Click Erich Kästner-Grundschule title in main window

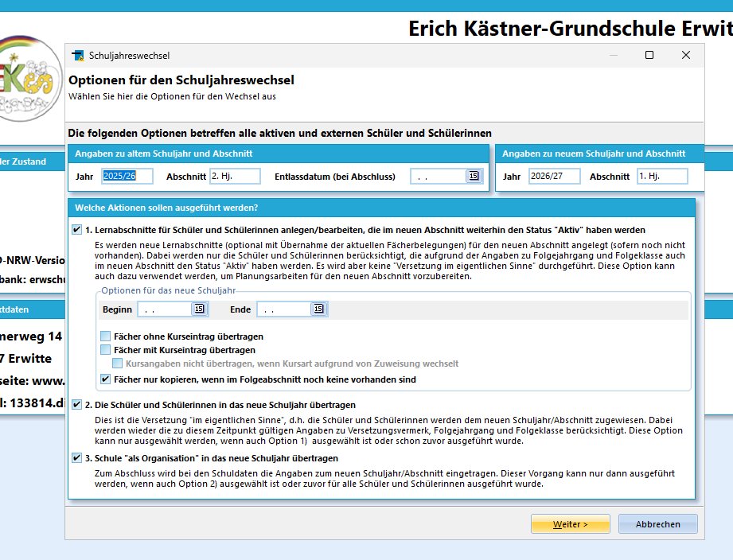tap(571, 29)
